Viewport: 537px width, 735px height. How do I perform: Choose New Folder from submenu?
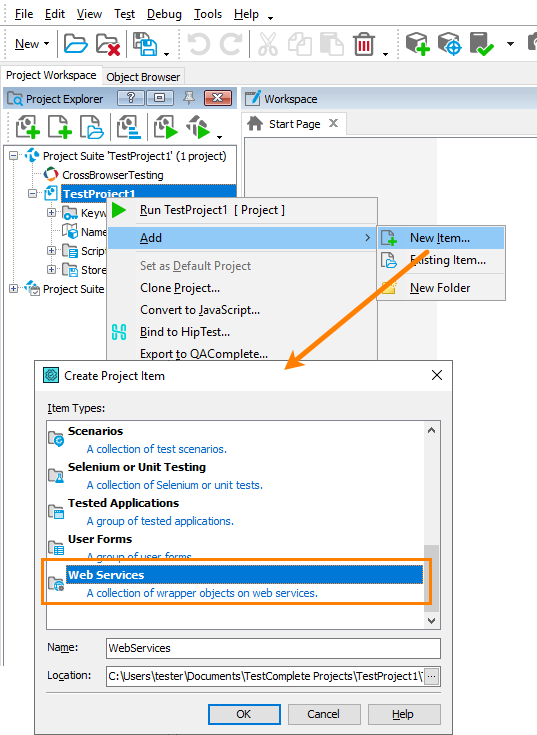click(x=440, y=288)
